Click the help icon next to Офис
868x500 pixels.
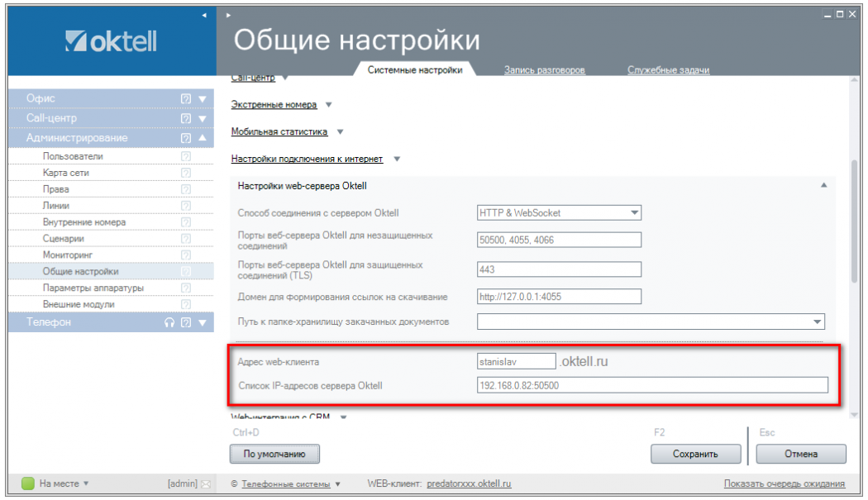pos(186,98)
